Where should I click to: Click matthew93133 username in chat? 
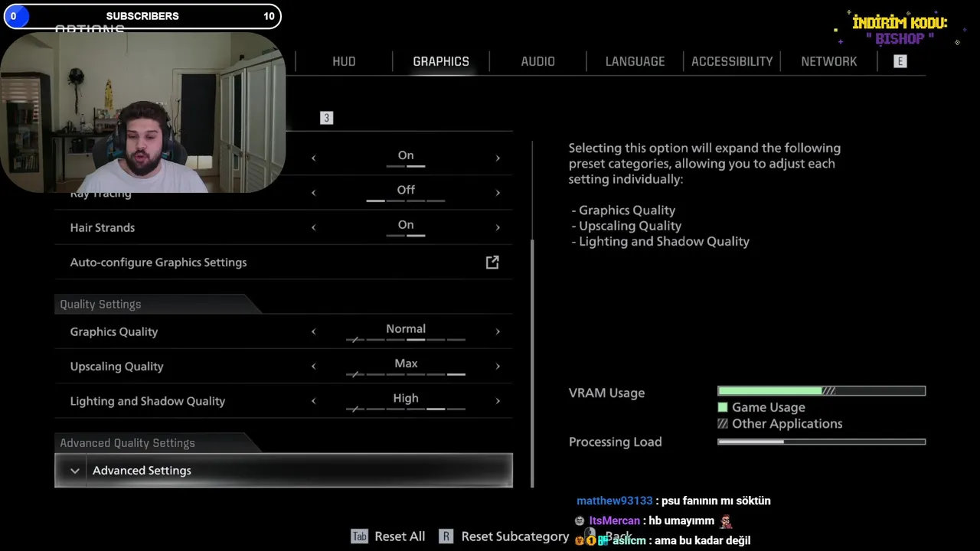pyautogui.click(x=614, y=500)
